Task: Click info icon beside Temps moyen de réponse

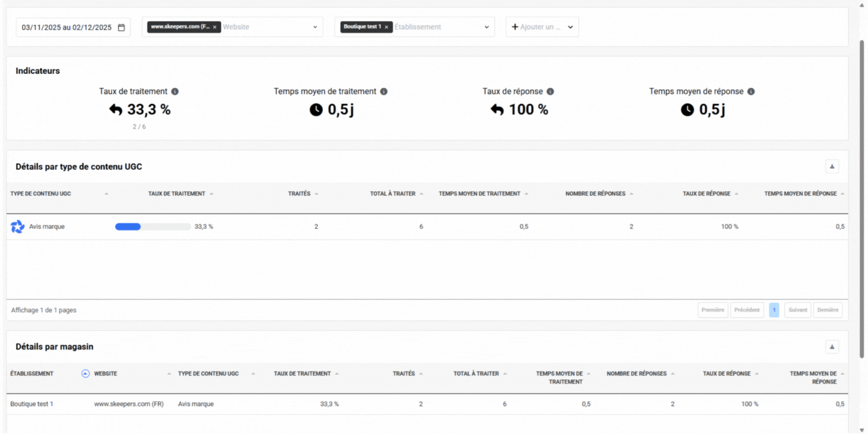Action: (x=751, y=92)
